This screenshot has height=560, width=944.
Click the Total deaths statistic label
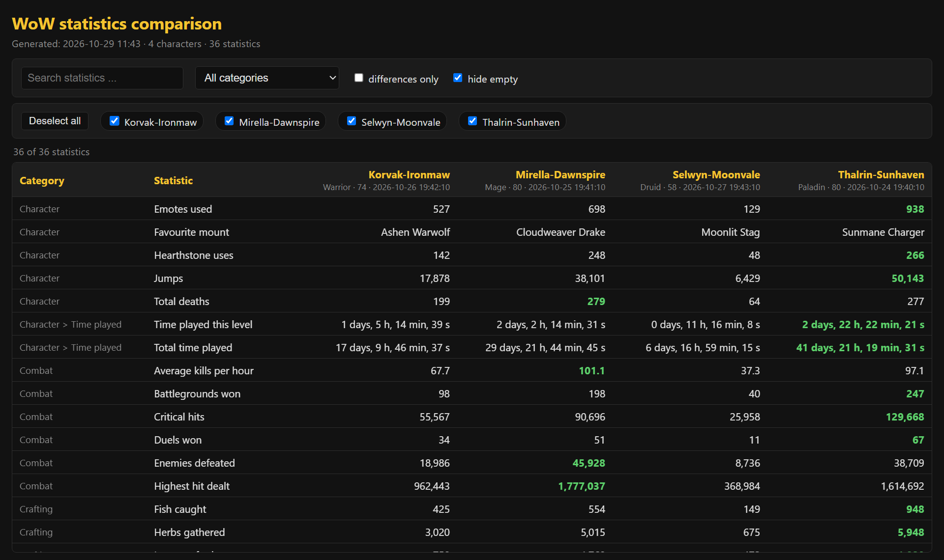pyautogui.click(x=181, y=302)
